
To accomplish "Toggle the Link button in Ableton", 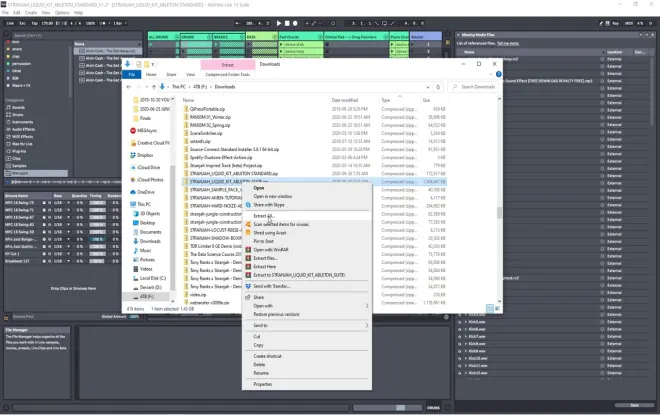I will [x=10, y=24].
